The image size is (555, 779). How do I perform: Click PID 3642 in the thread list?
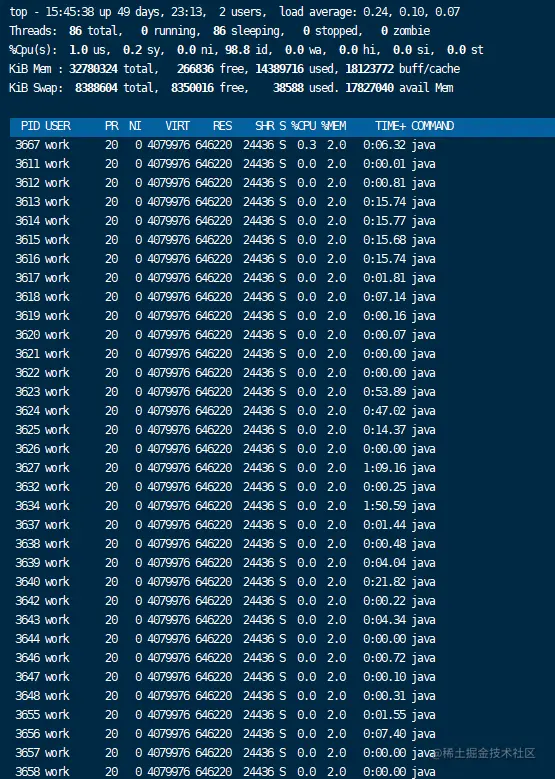coord(27,601)
